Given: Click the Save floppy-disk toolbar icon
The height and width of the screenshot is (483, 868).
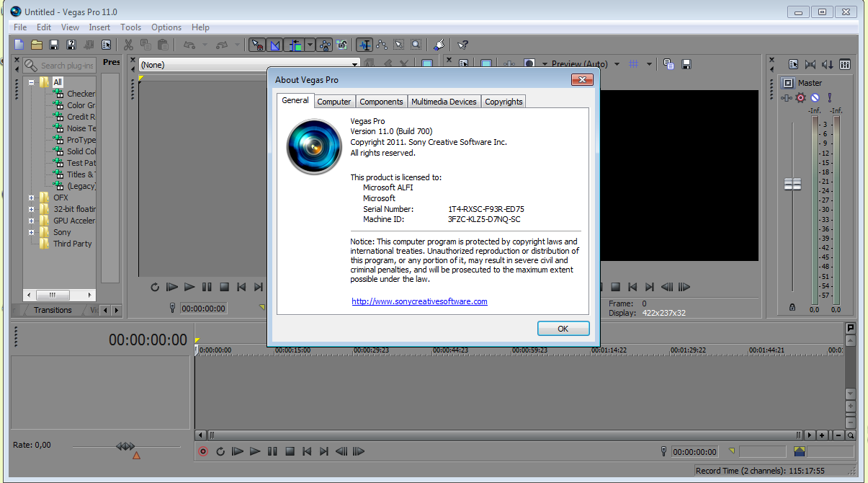Looking at the screenshot, I should 53,45.
